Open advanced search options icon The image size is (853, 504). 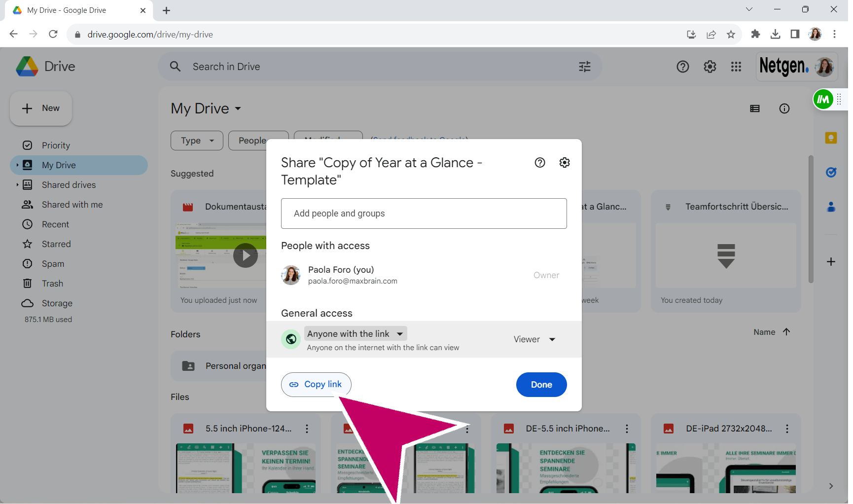point(585,67)
